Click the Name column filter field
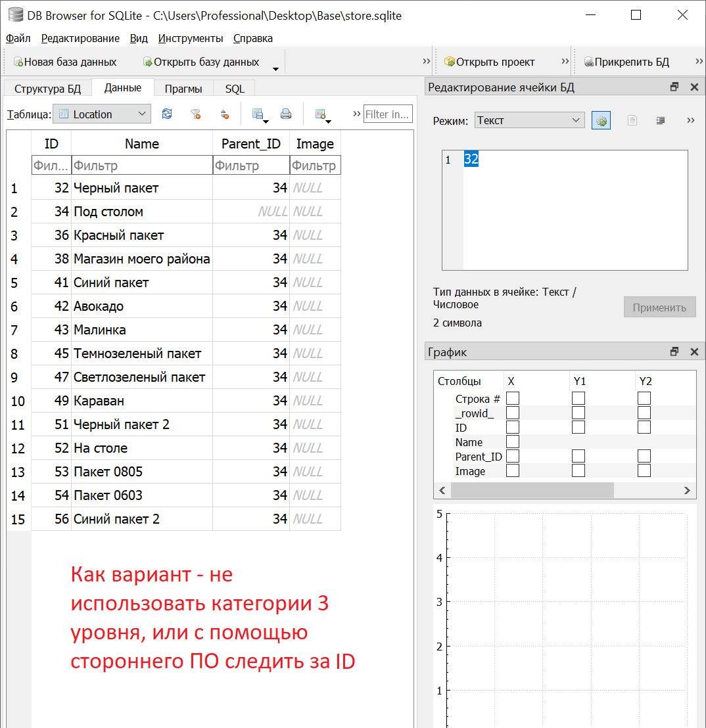706x728 pixels. (x=141, y=166)
